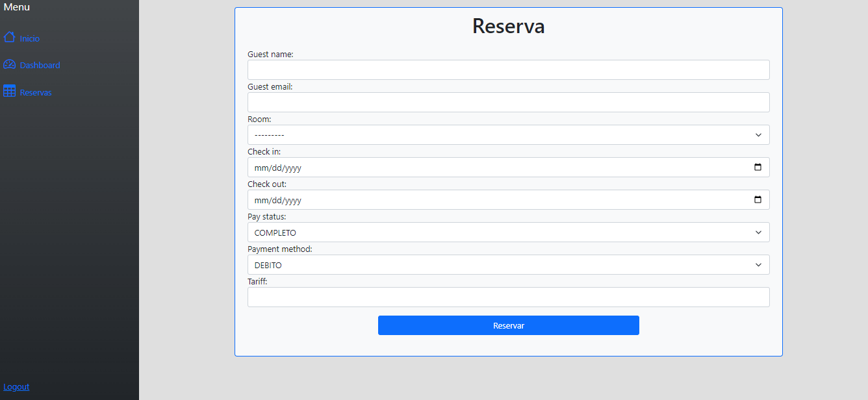The height and width of the screenshot is (400, 868).
Task: Open the Check out calendar picker icon
Action: [x=758, y=199]
